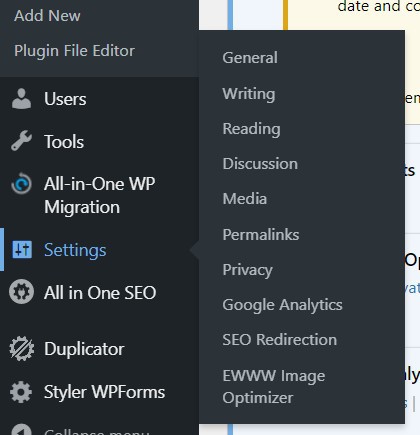Open Privacy settings submenu item
420x435 pixels.
click(x=247, y=270)
